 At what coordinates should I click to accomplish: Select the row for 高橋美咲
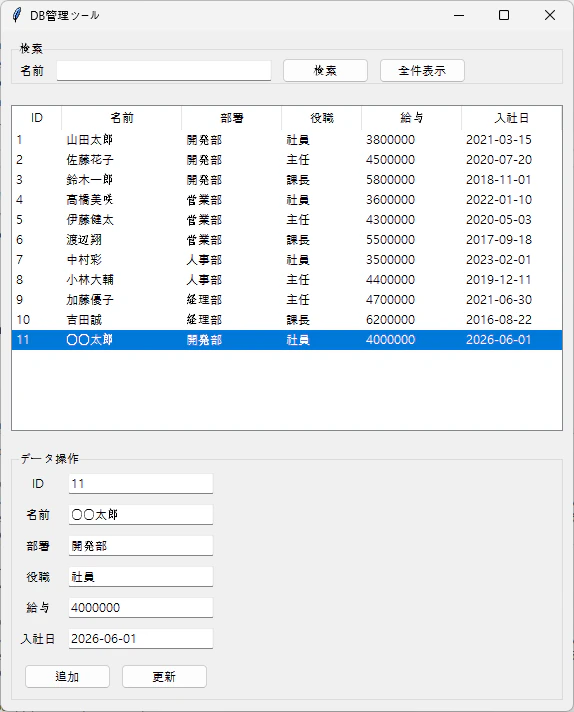(287, 200)
